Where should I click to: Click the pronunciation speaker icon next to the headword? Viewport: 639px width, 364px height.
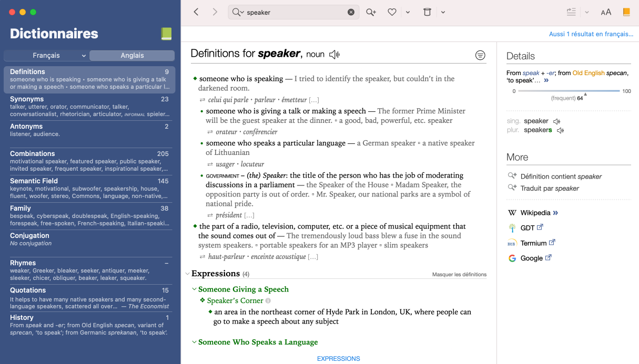[334, 54]
